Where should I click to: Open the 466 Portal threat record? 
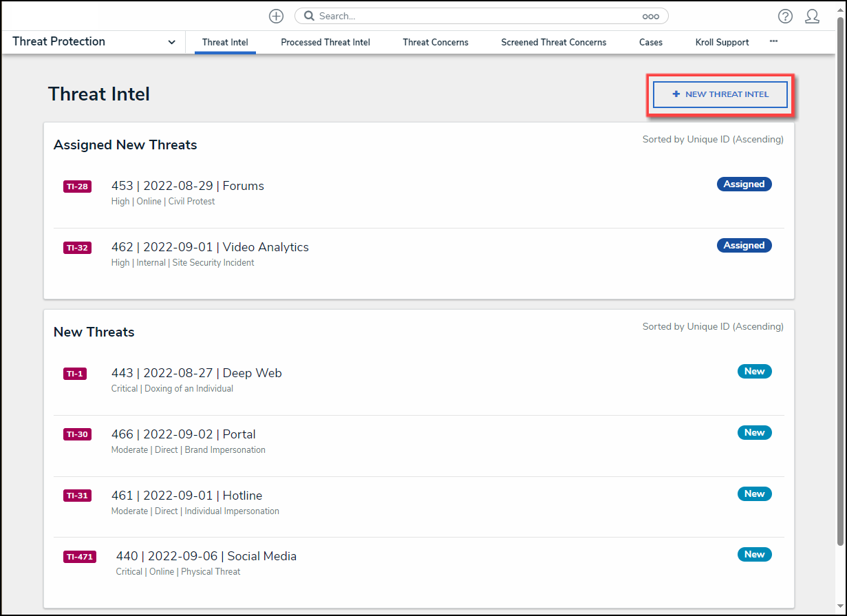click(183, 434)
